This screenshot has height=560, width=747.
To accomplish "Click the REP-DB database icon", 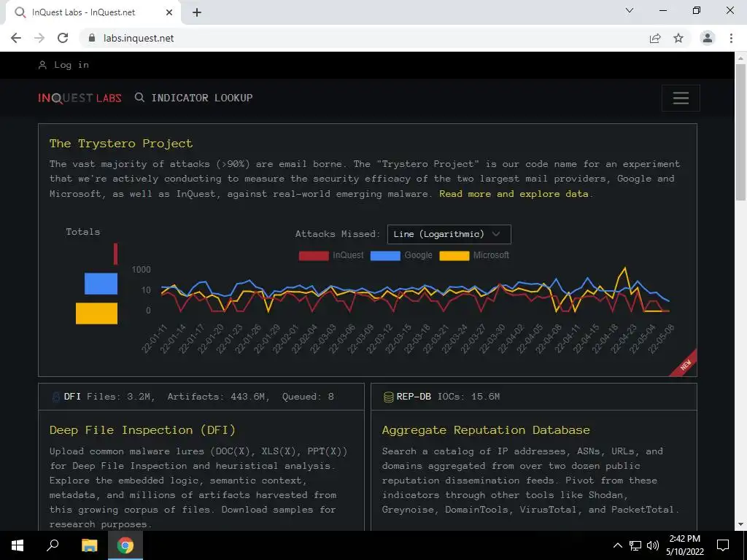I will 388,397.
